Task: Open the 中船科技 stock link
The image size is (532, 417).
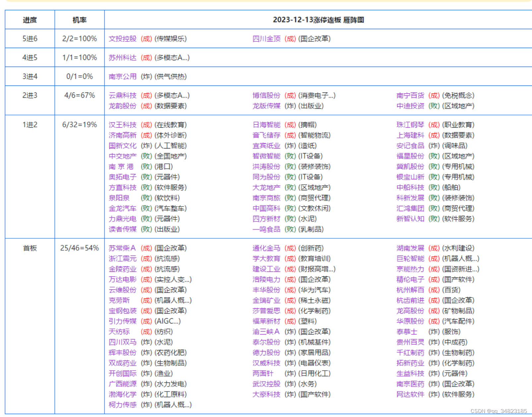Action: coord(410,188)
